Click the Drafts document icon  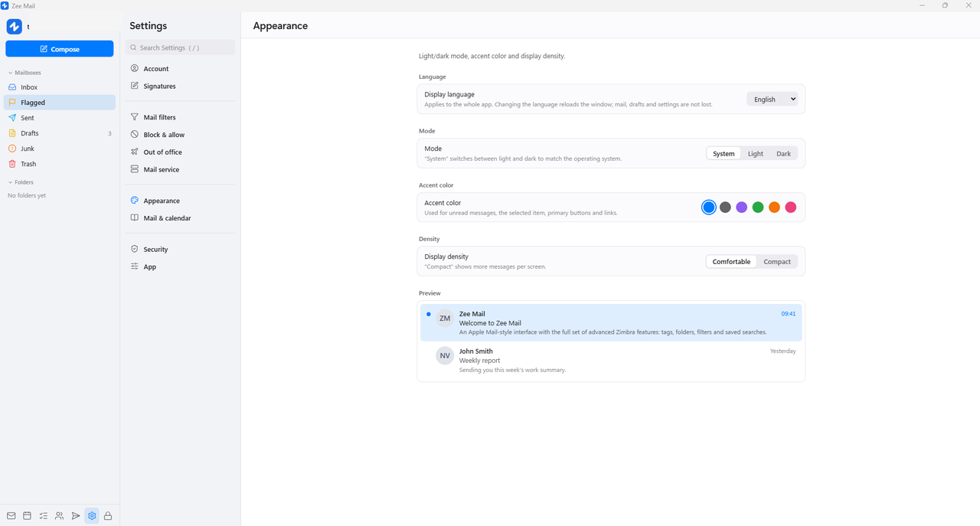[12, 133]
